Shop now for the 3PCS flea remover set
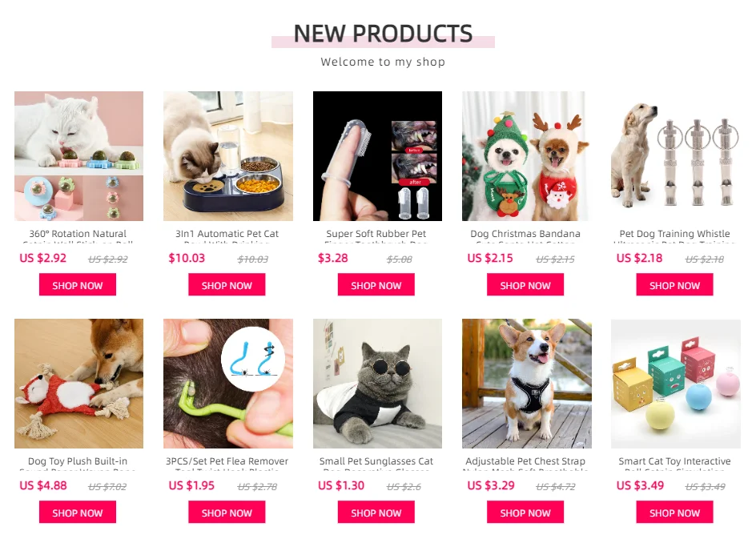Image resolution: width=756 pixels, height=543 pixels. pos(227,512)
